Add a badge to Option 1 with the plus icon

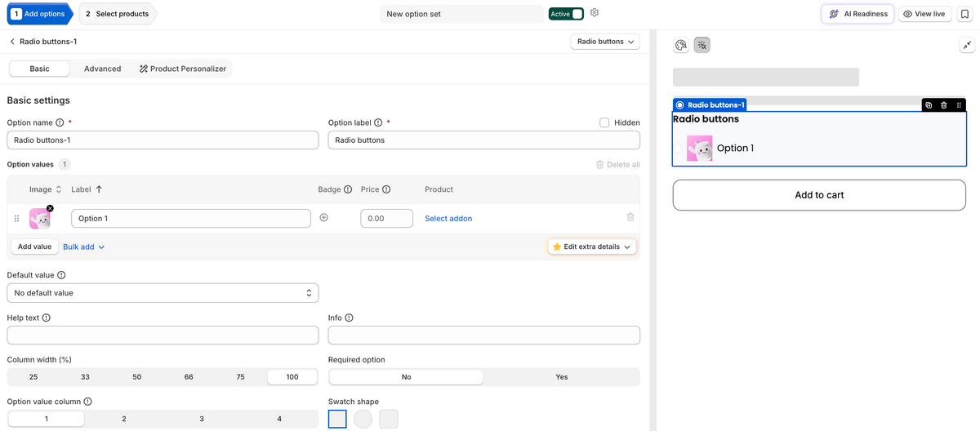pyautogui.click(x=323, y=218)
